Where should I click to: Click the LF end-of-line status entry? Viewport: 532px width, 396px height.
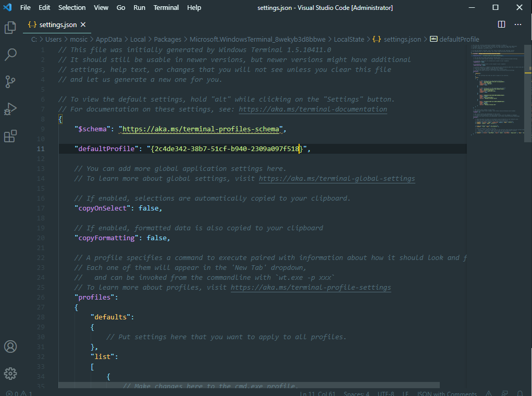405,393
